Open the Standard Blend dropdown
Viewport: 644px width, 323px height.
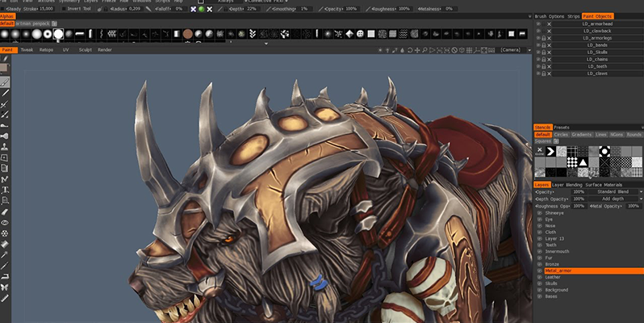pos(613,192)
